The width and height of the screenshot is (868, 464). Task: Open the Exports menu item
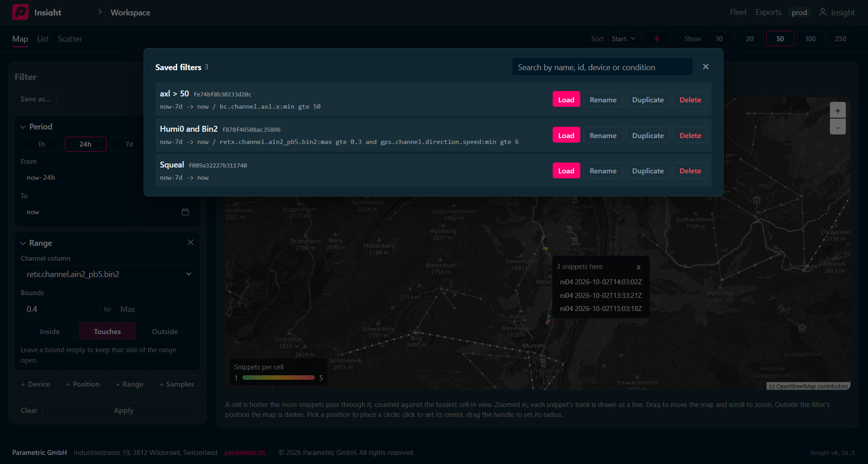coord(768,12)
